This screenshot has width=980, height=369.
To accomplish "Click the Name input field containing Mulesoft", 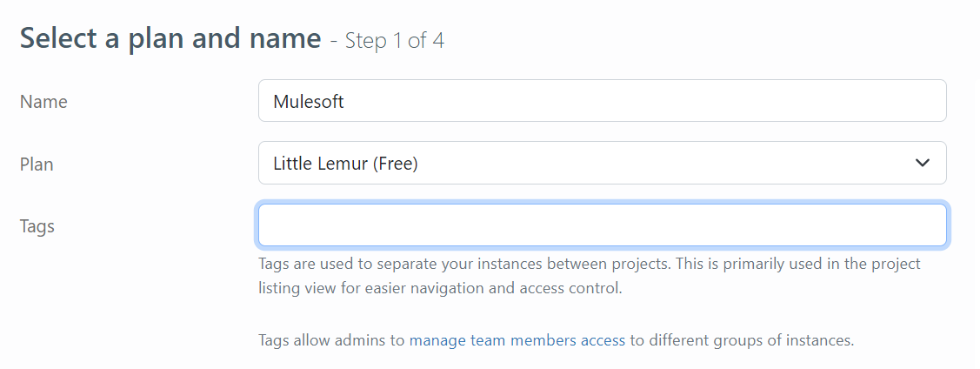I will 602,102.
